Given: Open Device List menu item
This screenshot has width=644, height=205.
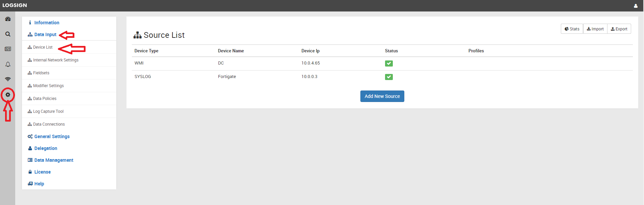Looking at the screenshot, I should pyautogui.click(x=43, y=47).
